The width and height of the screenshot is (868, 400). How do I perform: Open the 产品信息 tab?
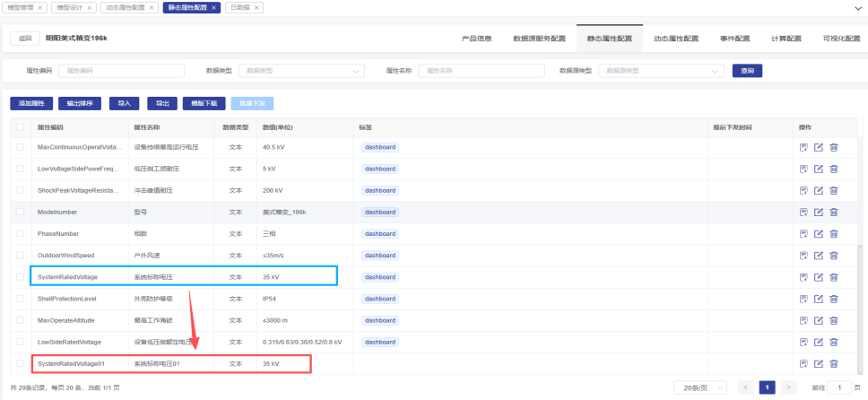(476, 39)
